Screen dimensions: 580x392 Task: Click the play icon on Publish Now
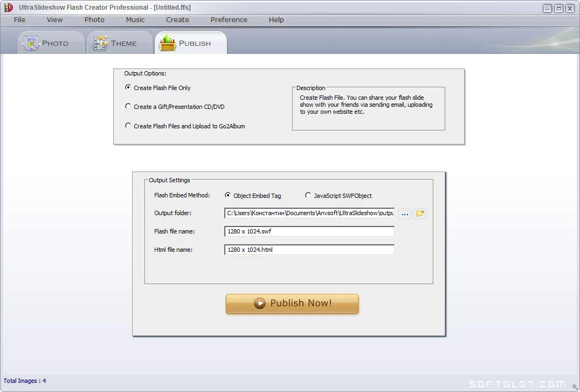point(260,304)
